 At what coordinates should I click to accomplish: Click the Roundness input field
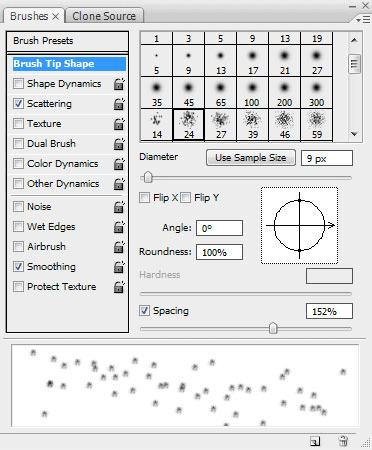219,252
